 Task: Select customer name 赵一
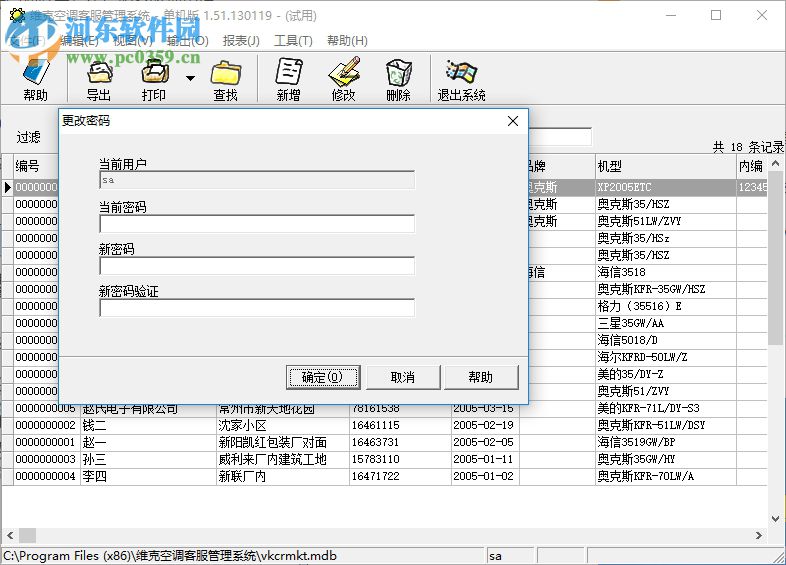pyautogui.click(x=148, y=443)
